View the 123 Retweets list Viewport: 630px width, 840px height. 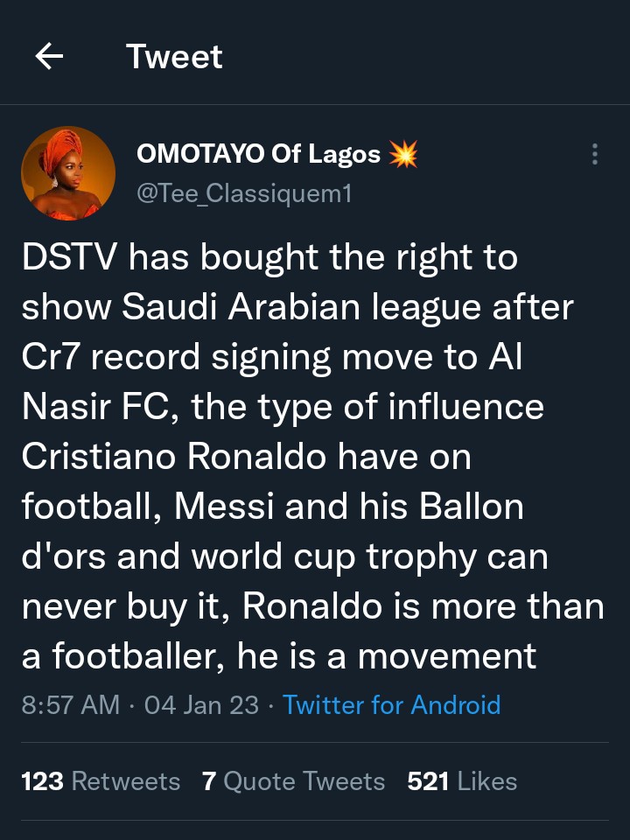(101, 781)
